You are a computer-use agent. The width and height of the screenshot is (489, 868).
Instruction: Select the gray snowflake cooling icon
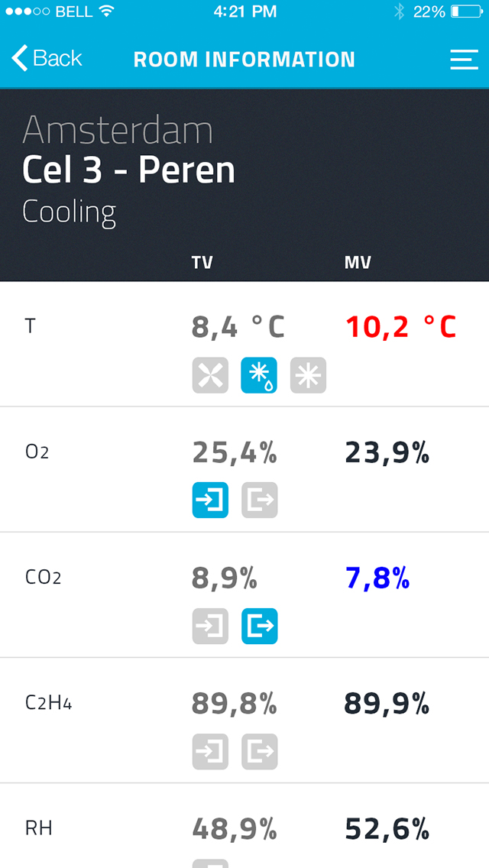pyautogui.click(x=309, y=375)
